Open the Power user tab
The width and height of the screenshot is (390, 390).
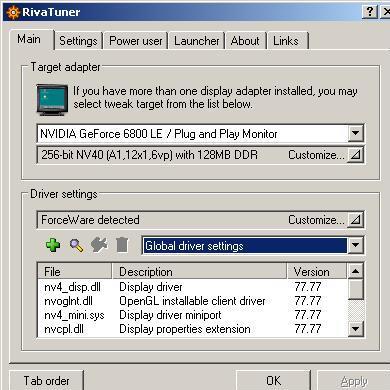136,41
